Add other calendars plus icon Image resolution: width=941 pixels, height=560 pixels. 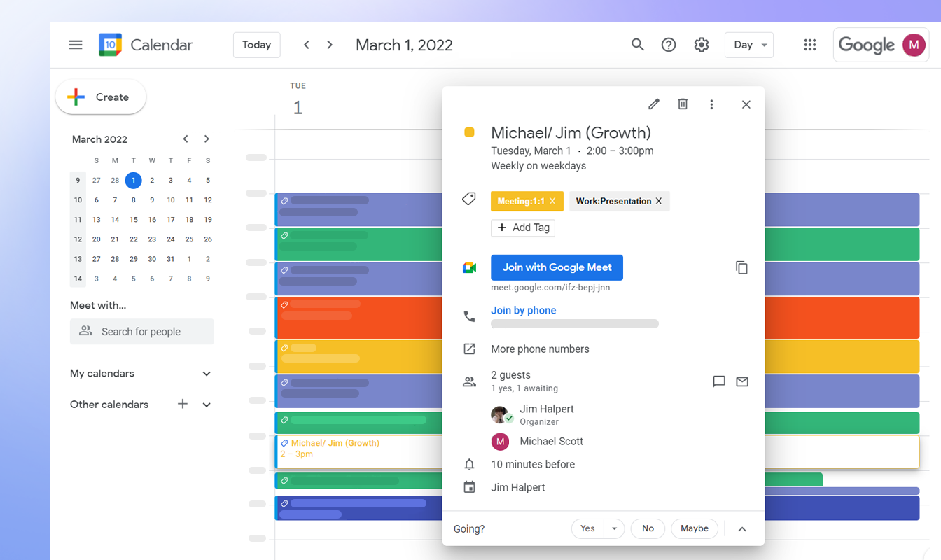[x=183, y=404]
